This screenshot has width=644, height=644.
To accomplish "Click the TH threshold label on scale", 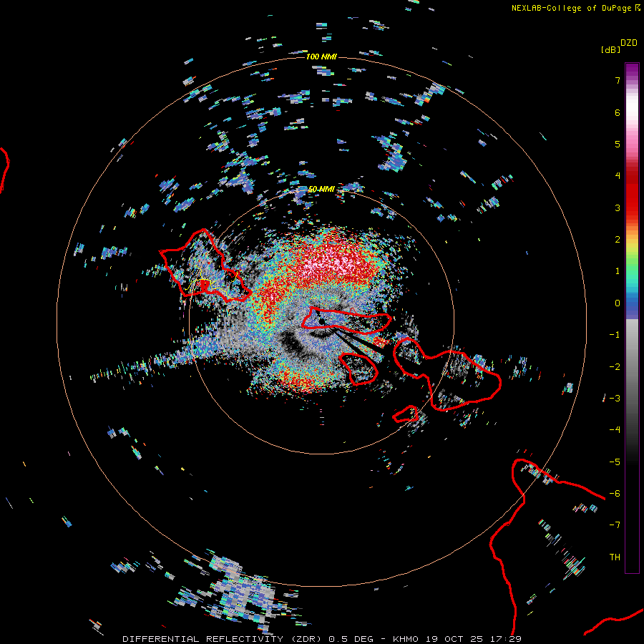I will pyautogui.click(x=615, y=557).
